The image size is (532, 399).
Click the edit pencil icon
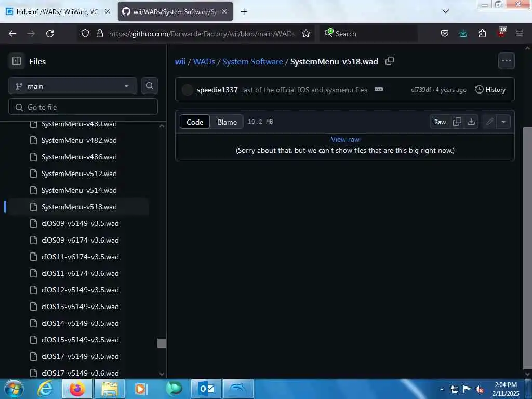[x=489, y=122]
